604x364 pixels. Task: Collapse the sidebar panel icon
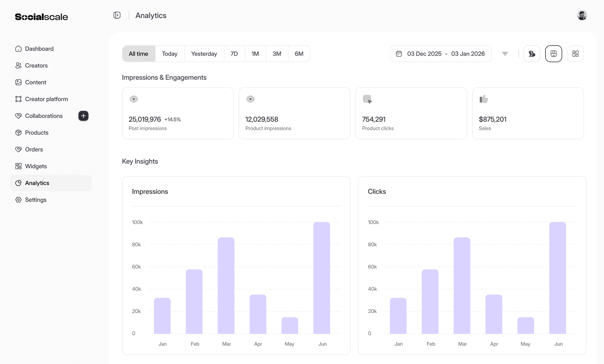click(x=117, y=15)
